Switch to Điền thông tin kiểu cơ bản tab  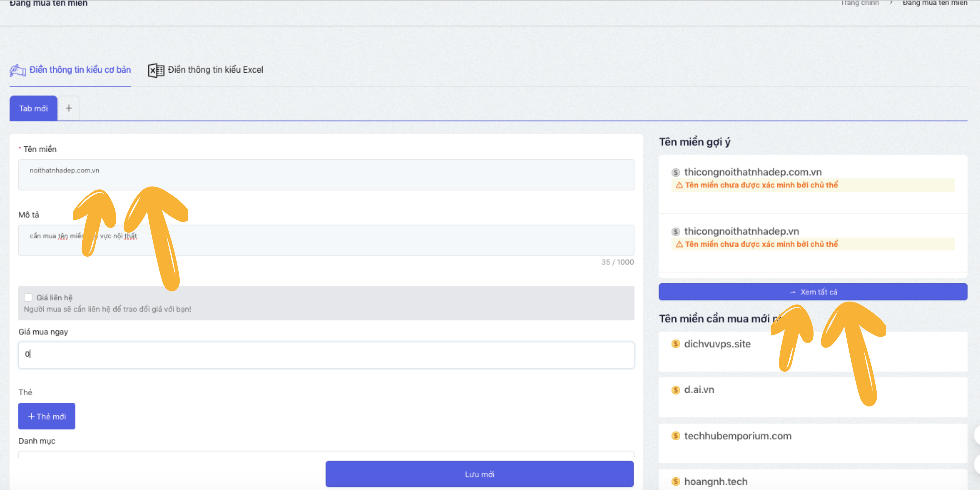point(70,70)
